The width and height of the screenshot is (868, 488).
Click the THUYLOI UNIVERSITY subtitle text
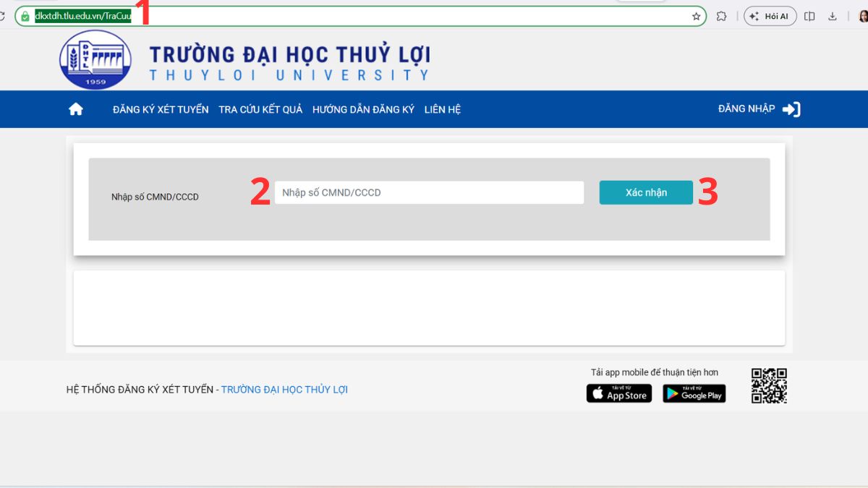[289, 75]
